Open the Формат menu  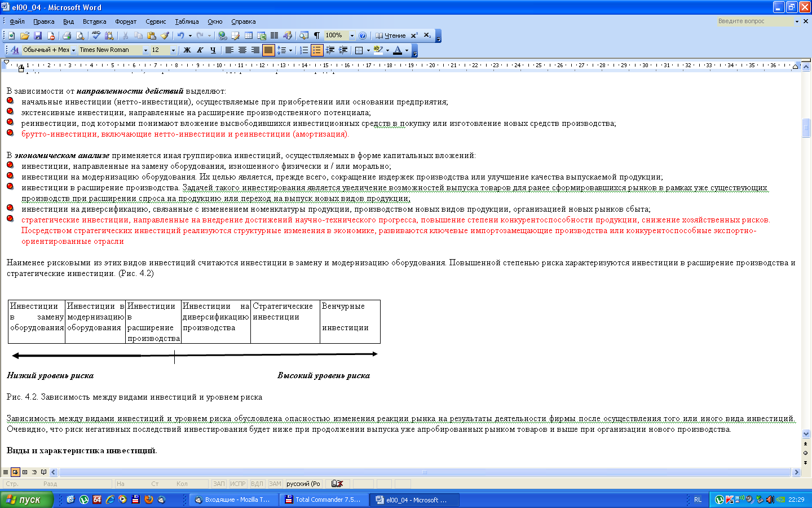tap(126, 21)
